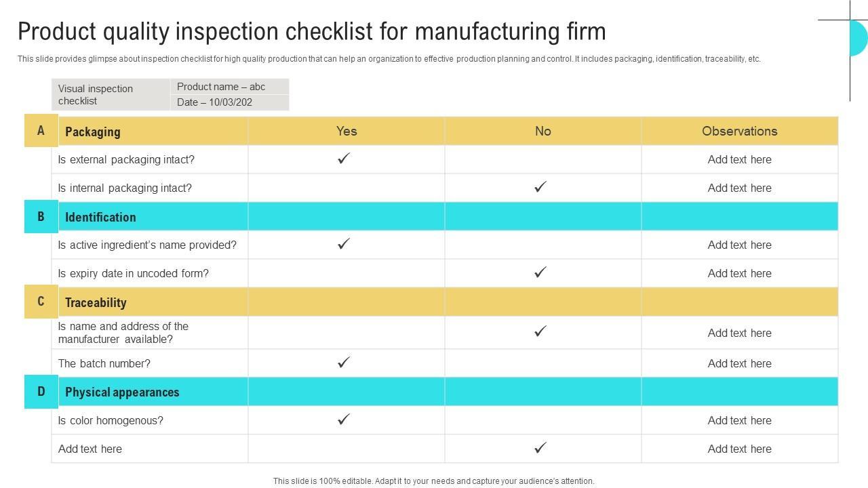Click the Packaging section header

pyautogui.click(x=93, y=131)
